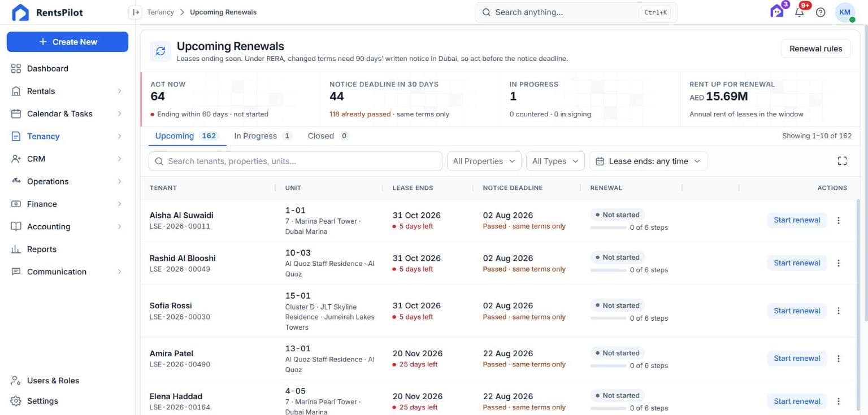
Task: Open the All Types dropdown filter
Action: (555, 161)
